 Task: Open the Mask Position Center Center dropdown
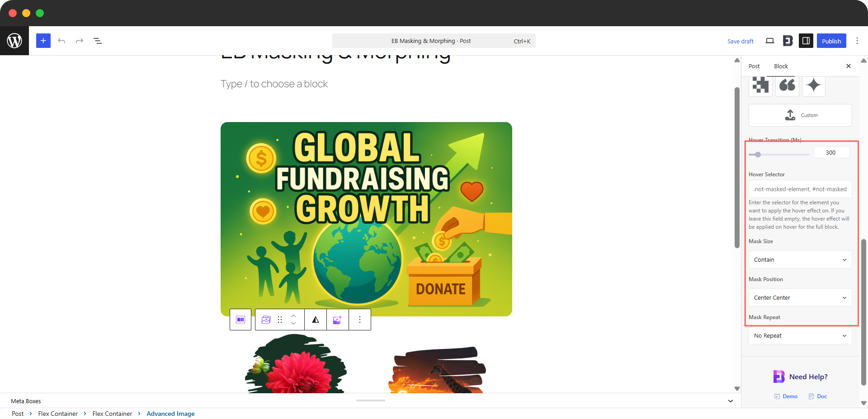click(800, 297)
